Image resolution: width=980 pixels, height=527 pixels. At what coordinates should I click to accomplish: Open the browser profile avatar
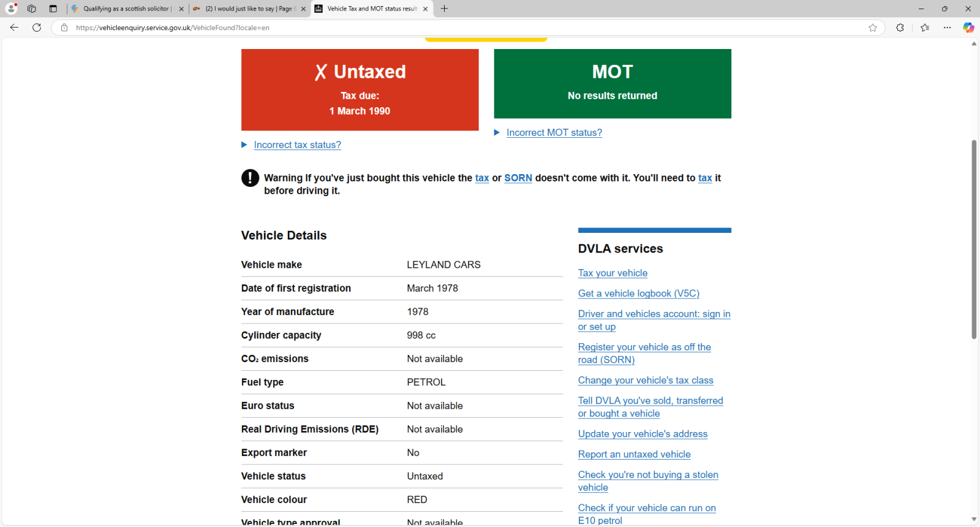click(x=11, y=9)
